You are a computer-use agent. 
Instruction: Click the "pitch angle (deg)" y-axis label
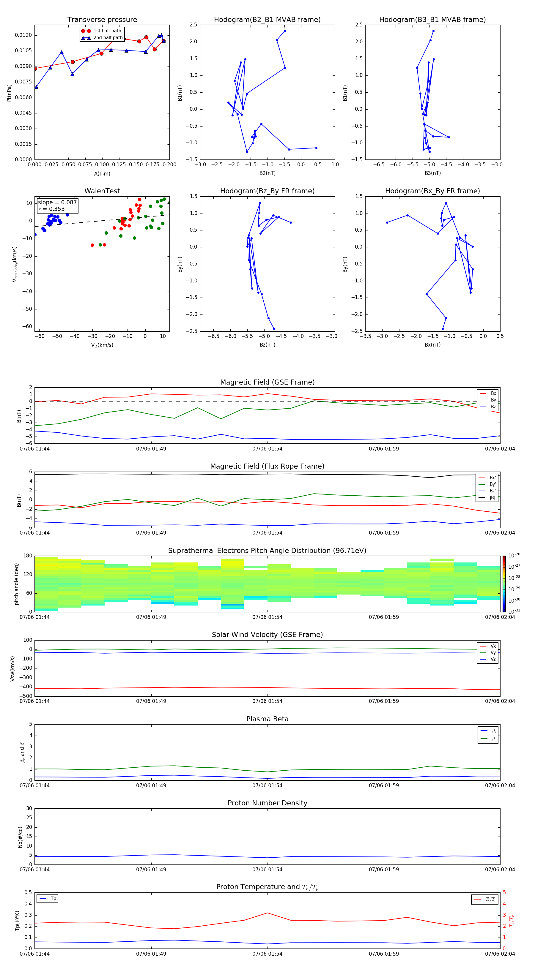(x=16, y=584)
